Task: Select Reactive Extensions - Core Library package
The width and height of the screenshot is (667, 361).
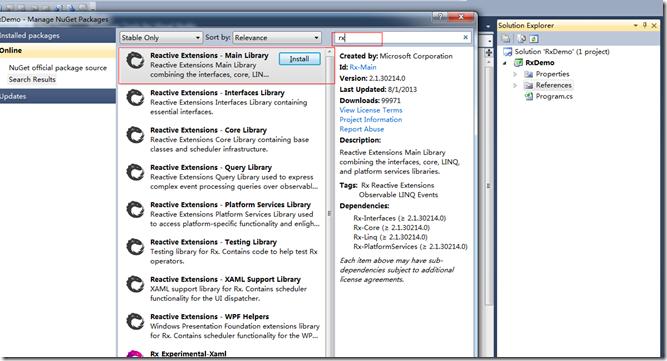Action: pos(222,139)
